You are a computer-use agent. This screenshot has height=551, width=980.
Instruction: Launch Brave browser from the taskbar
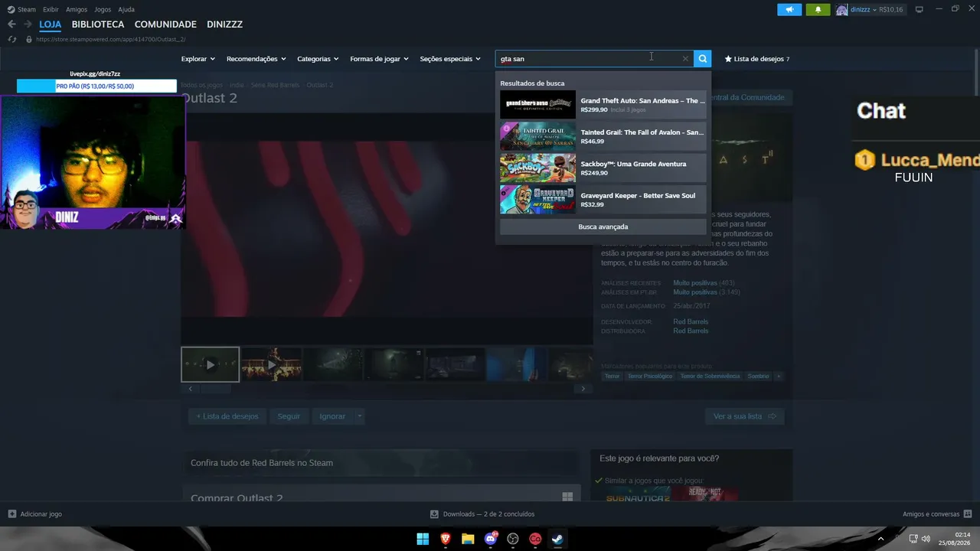(446, 539)
